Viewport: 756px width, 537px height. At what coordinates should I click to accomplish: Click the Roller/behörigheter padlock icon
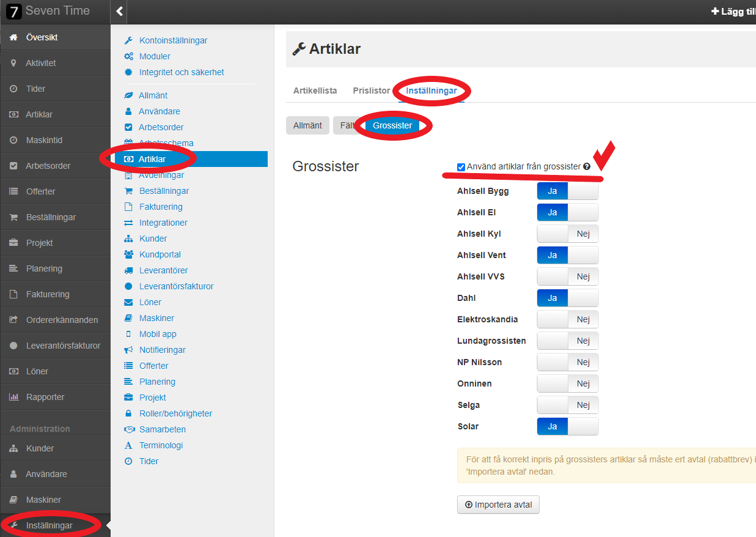pyautogui.click(x=128, y=413)
